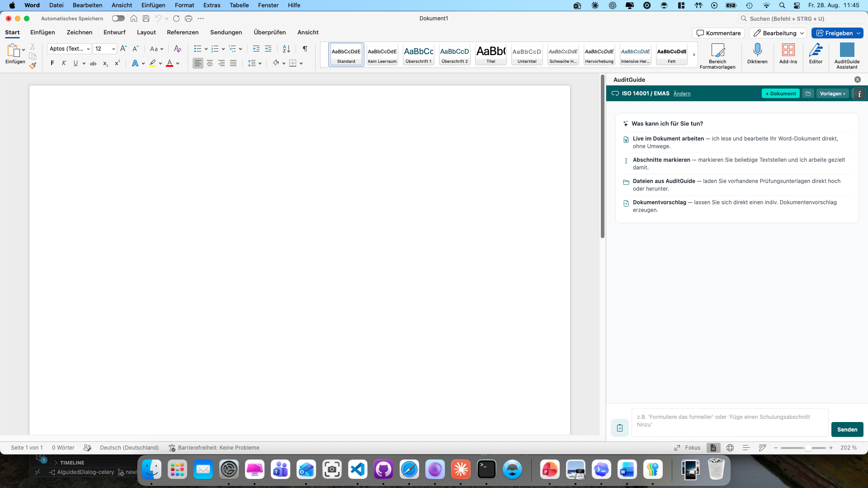
Task: Open the AuditGuide Assistant ribbon button
Action: coord(847,56)
